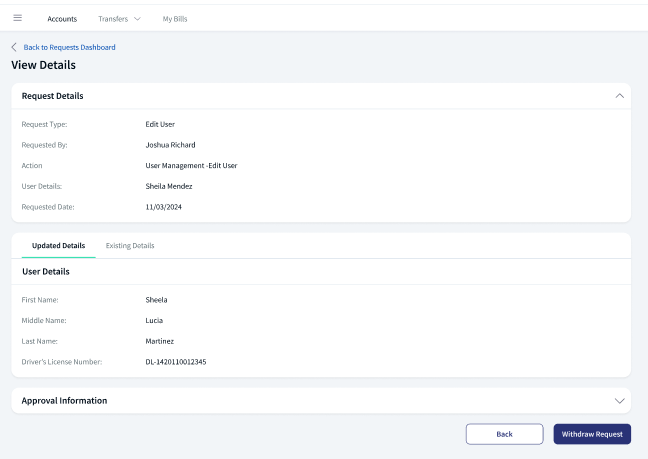The width and height of the screenshot is (648, 459).
Task: Click the First Name label
Action: [40, 300]
